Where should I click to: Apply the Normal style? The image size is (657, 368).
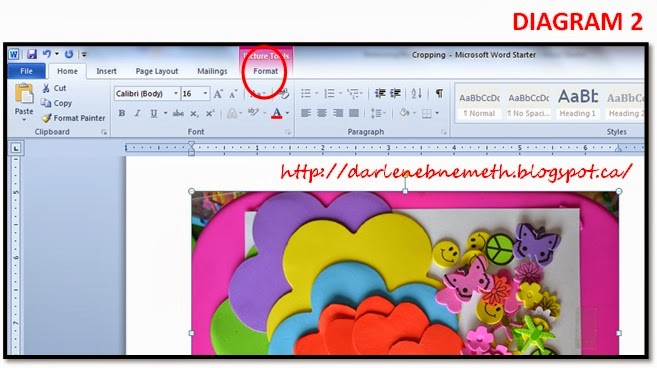(x=479, y=104)
